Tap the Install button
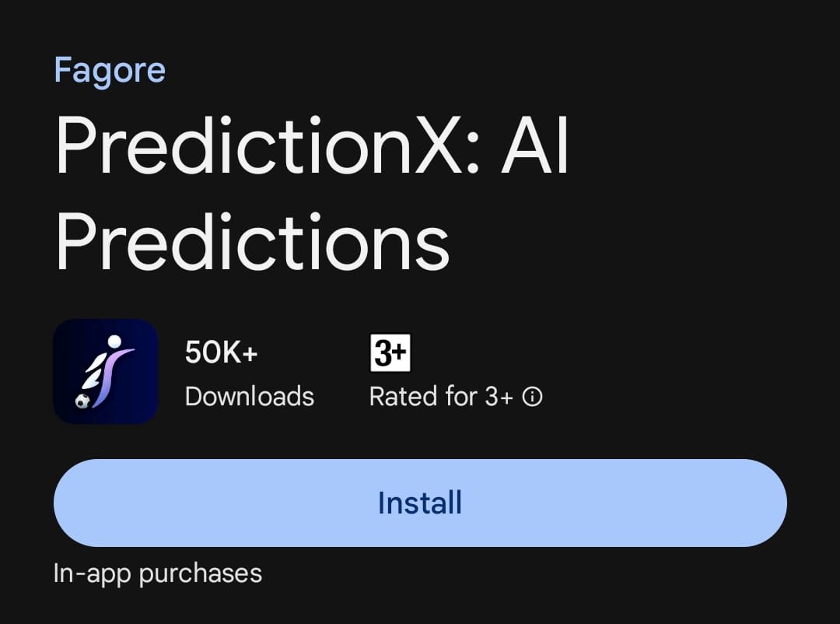The height and width of the screenshot is (624, 840). tap(420, 503)
